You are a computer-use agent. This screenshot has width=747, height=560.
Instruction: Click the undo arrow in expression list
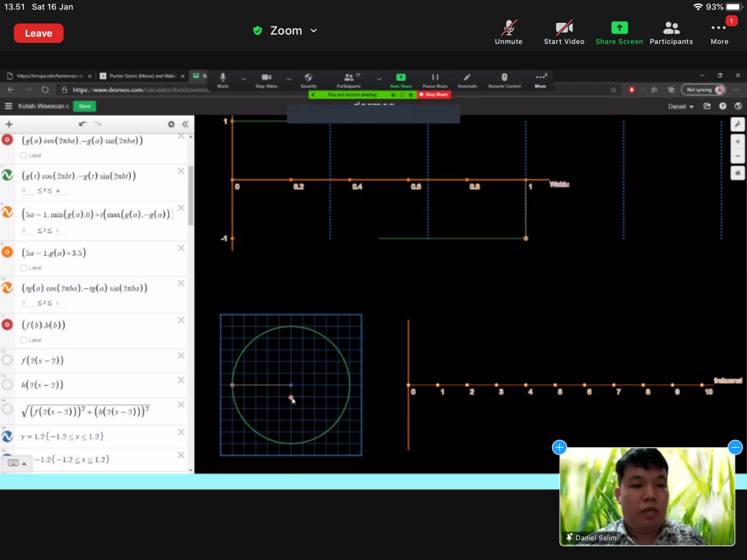pyautogui.click(x=82, y=124)
